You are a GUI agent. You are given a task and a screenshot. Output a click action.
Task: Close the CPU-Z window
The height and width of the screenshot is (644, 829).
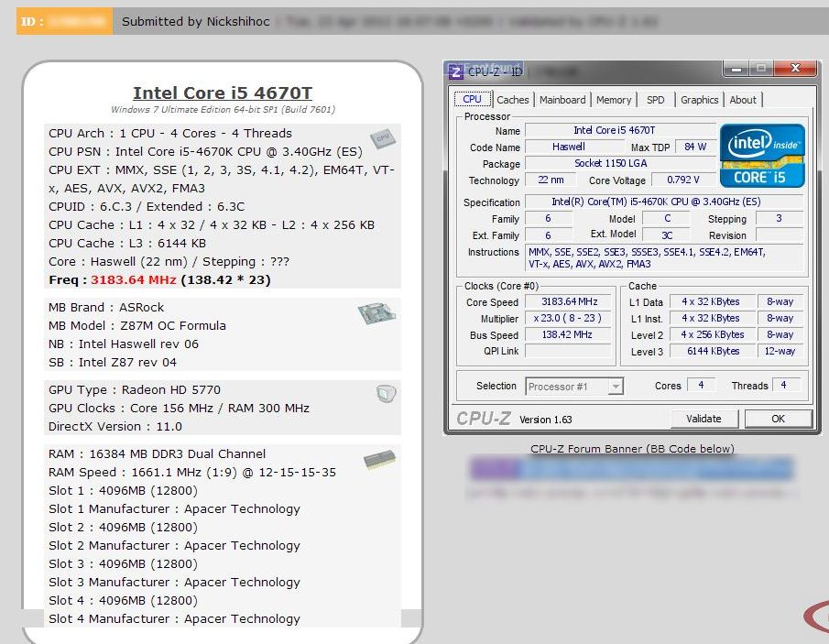795,68
